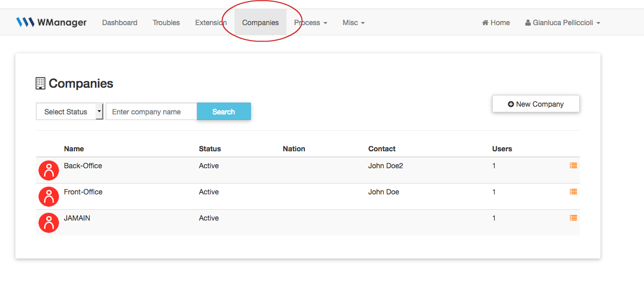Click the Back-Office red avatar icon
644x298 pixels.
[x=49, y=170]
